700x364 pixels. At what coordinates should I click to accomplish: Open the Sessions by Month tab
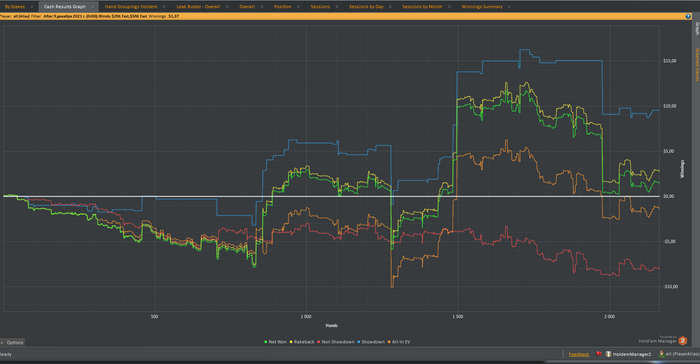coord(422,7)
